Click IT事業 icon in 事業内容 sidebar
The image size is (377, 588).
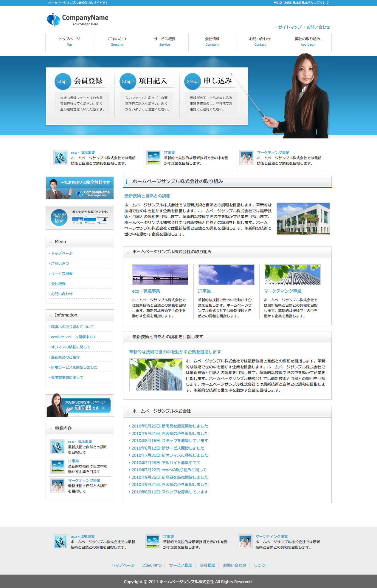click(58, 466)
